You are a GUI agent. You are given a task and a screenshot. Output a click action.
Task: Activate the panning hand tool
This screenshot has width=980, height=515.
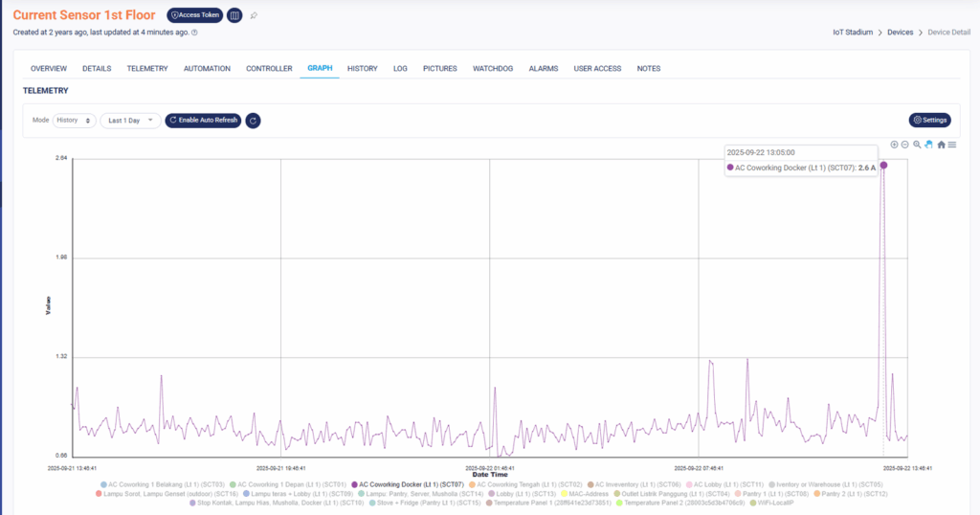click(928, 145)
